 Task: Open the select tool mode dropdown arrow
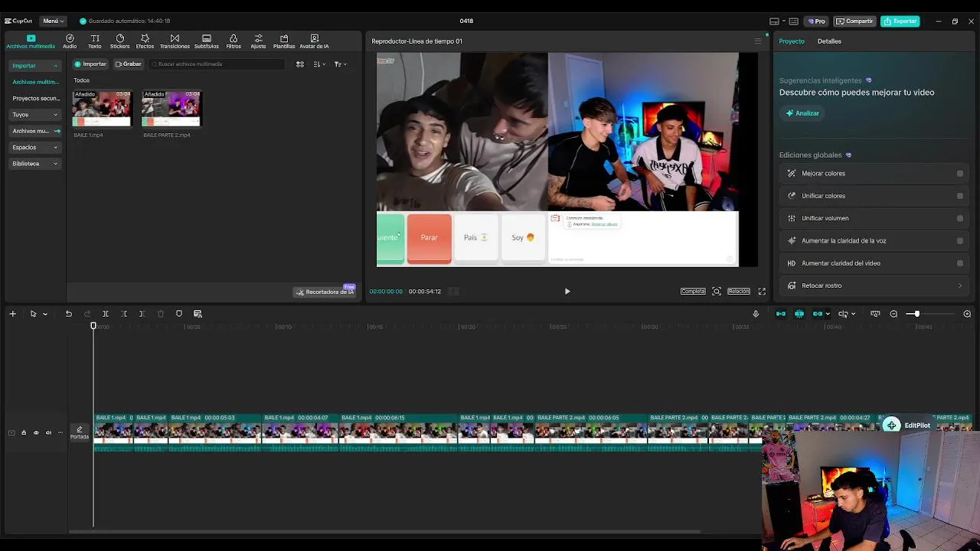coord(44,314)
